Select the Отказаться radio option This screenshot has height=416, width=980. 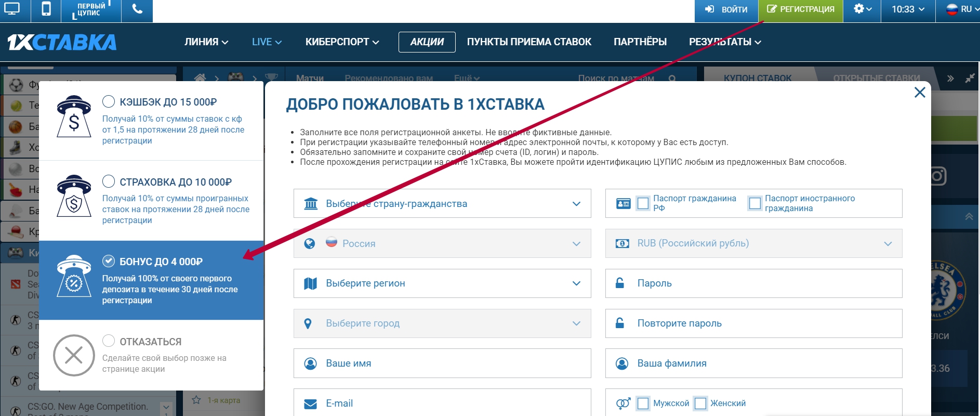point(109,341)
